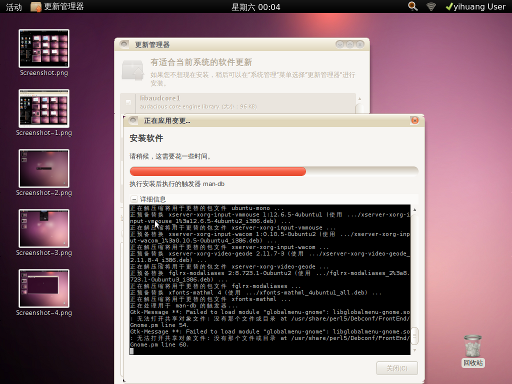
Task: Click the terminal cursor block at bottom
Action: point(132,351)
